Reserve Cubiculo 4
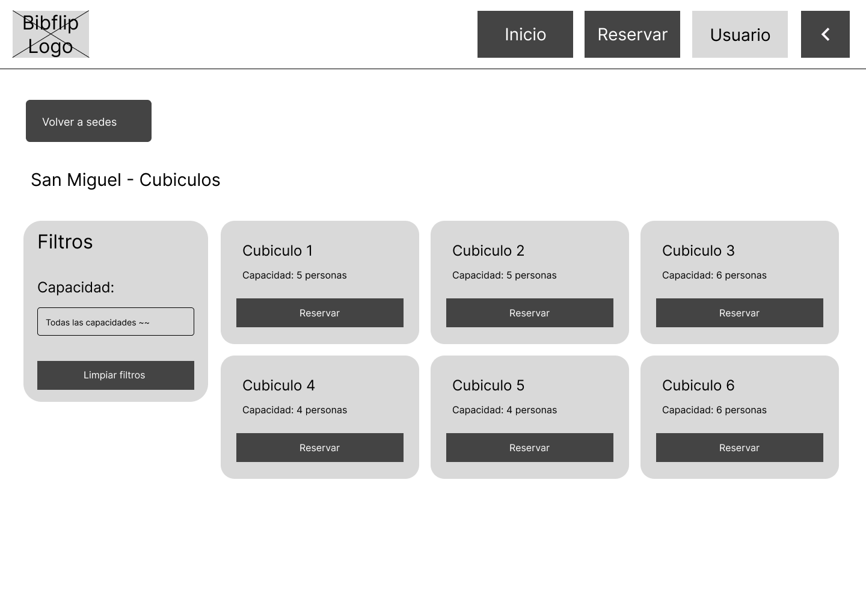Screen dimensions: 866x616 (x=320, y=448)
